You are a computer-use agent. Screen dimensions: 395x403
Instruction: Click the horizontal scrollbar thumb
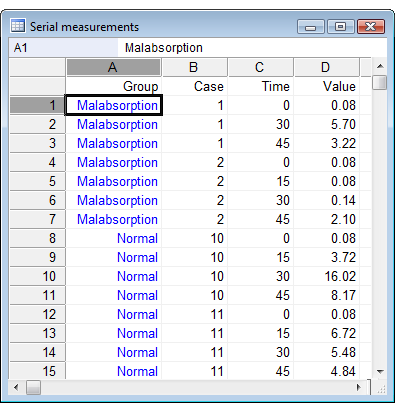tap(33, 387)
